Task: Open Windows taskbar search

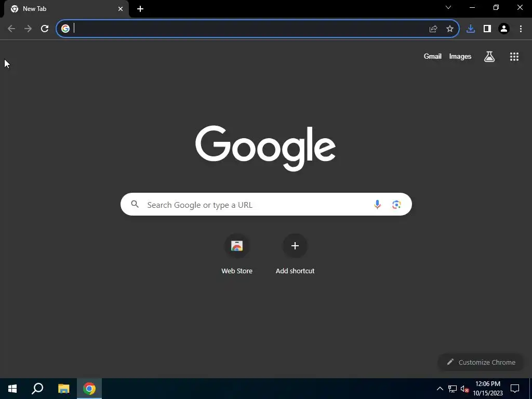Action: point(37,389)
